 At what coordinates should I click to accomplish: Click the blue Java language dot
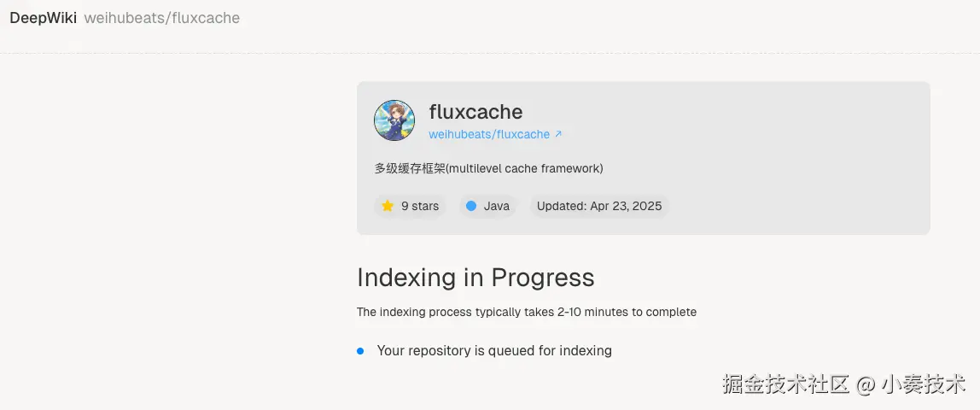pyautogui.click(x=471, y=206)
